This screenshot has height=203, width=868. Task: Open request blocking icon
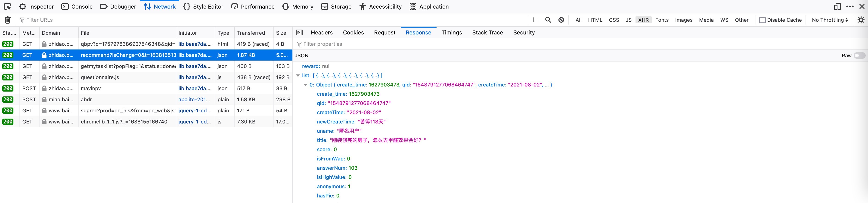[561, 20]
